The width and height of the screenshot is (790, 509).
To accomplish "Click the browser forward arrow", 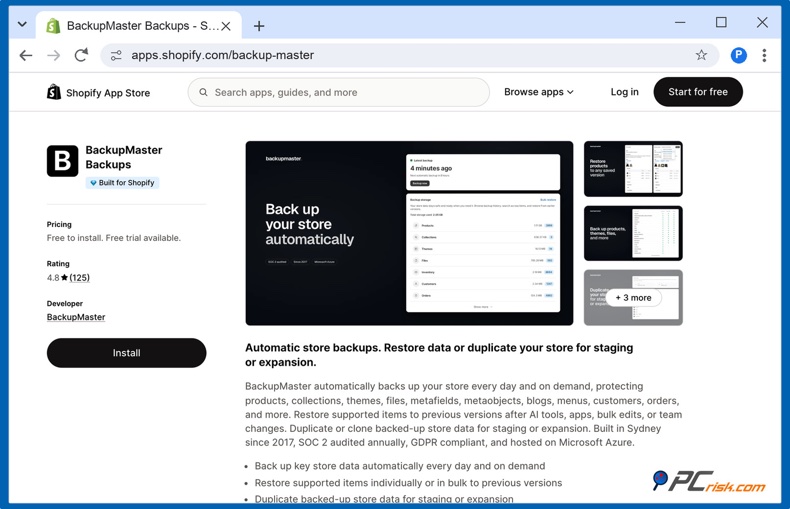I will 53,55.
